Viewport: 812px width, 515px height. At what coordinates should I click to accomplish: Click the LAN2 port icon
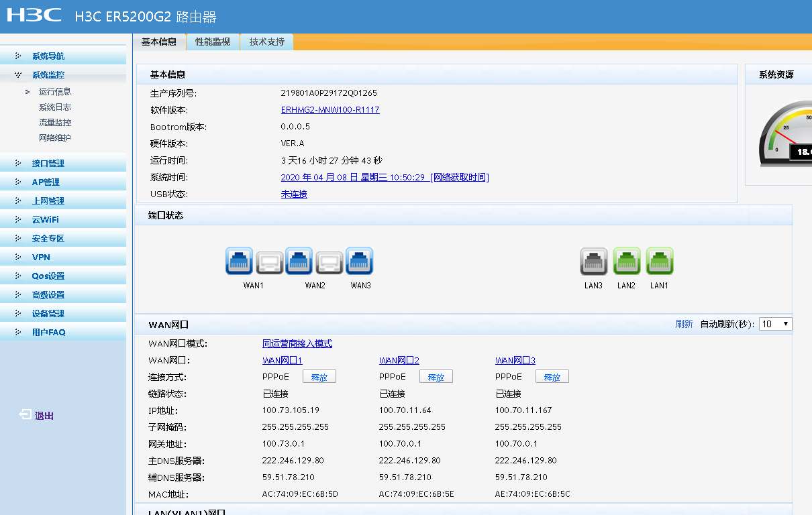627,261
